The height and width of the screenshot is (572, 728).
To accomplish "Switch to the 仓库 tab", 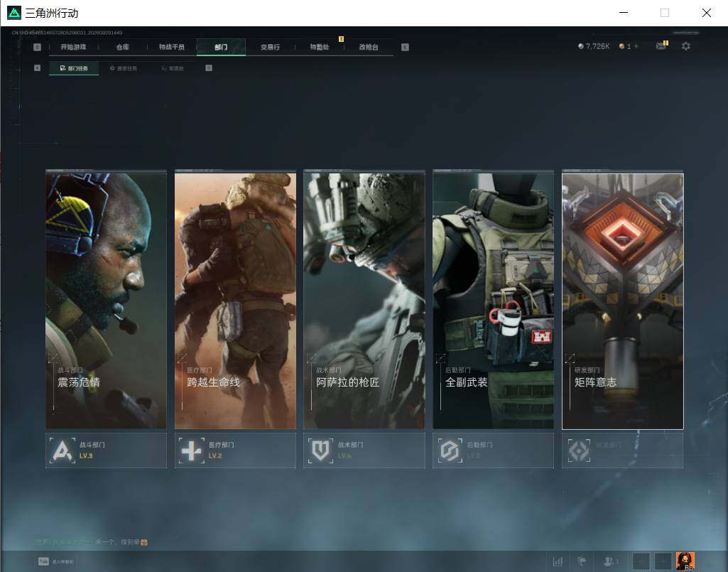I will pyautogui.click(x=123, y=47).
